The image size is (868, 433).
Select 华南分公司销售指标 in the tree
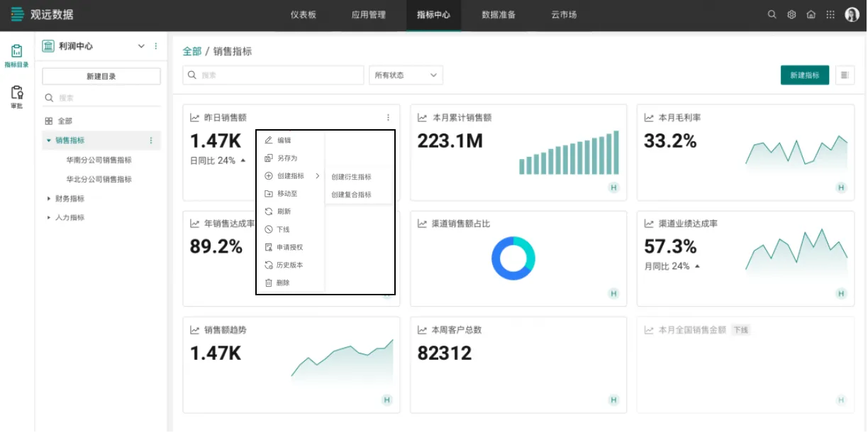(x=99, y=160)
